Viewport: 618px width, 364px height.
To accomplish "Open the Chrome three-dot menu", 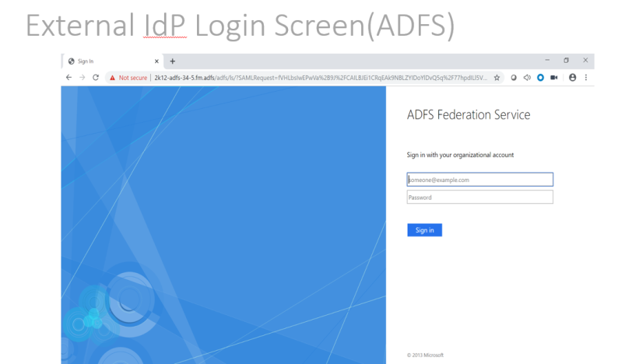I will click(x=585, y=78).
